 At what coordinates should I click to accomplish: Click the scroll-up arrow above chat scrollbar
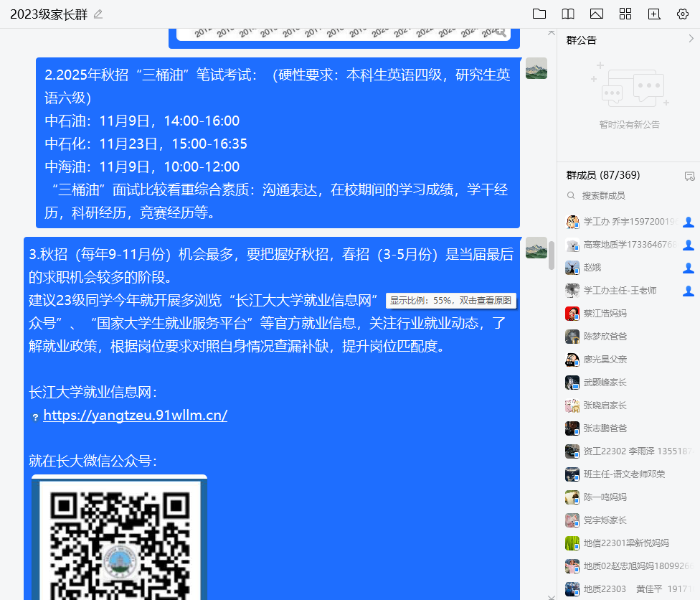(551, 33)
